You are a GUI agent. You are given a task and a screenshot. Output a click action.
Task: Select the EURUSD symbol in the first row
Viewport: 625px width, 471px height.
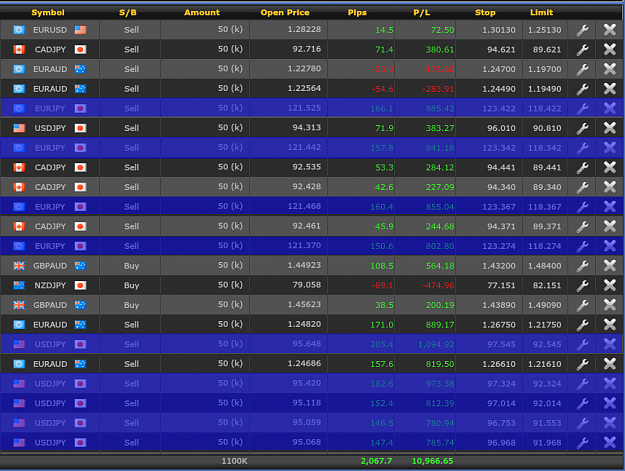point(50,30)
